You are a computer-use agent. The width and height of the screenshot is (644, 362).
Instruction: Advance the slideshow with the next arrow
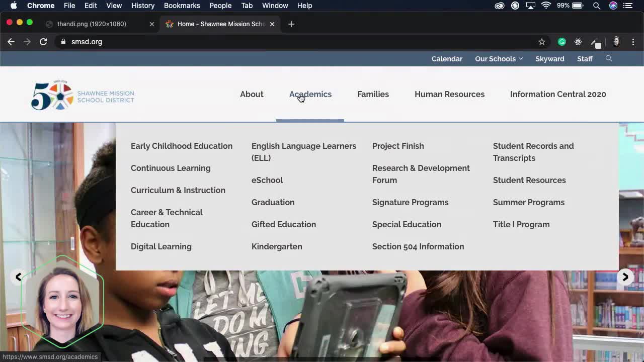(625, 277)
